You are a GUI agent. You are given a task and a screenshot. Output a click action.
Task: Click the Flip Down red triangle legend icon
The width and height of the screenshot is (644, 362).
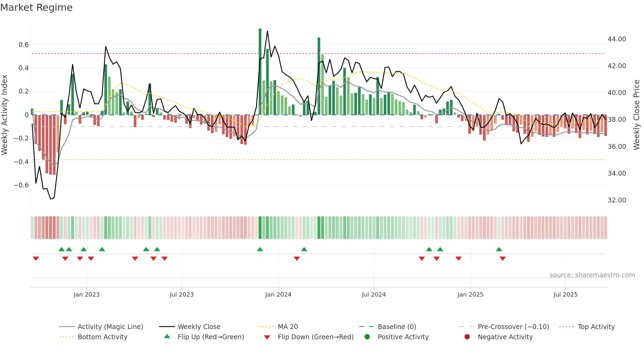pos(267,337)
